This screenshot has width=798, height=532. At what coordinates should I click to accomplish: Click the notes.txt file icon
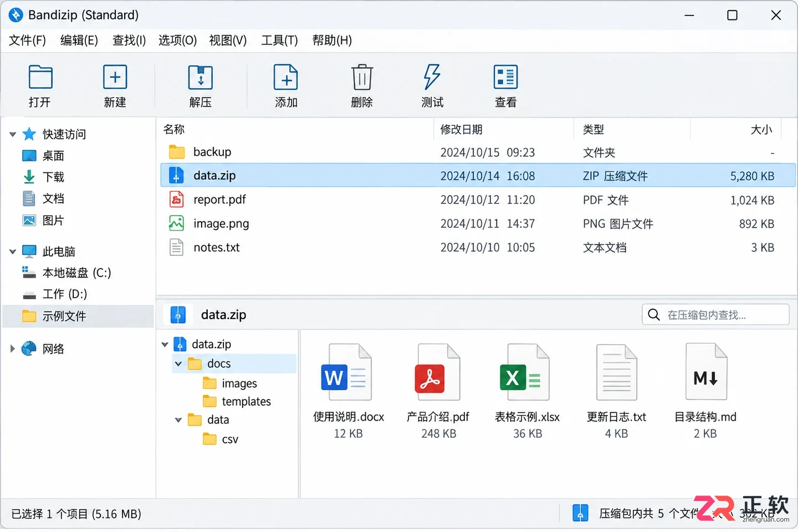(176, 247)
